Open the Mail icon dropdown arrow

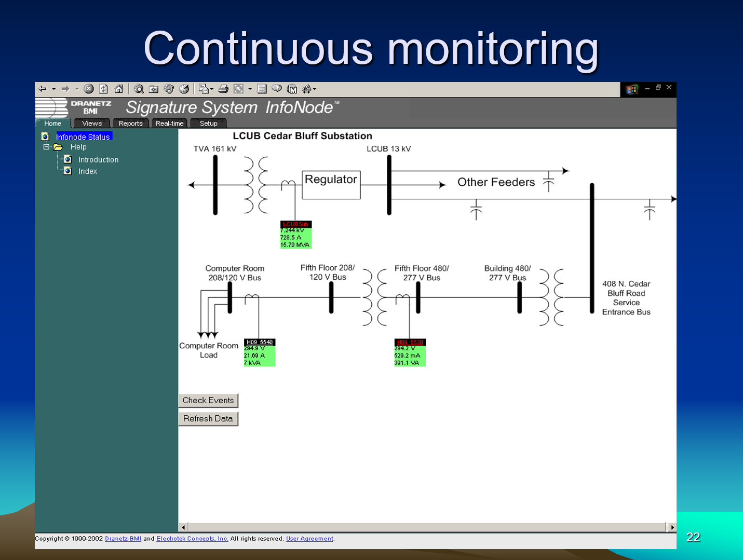click(x=212, y=89)
